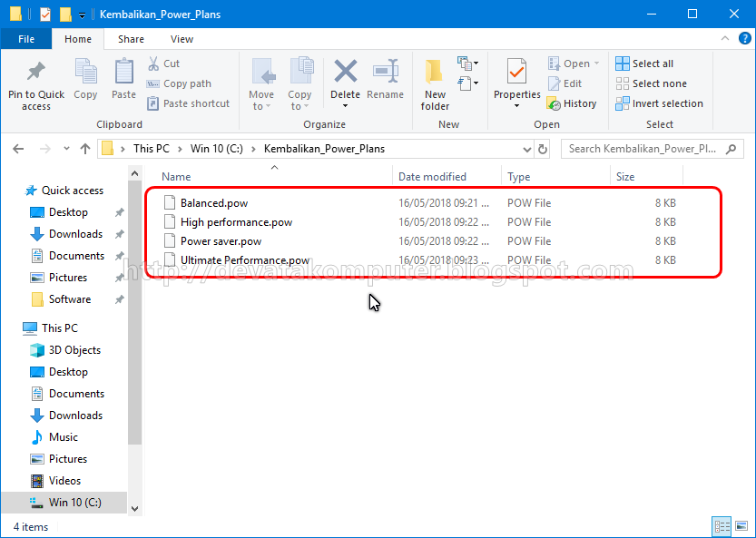Click navigation pane scroll up arrow
Image resolution: width=756 pixels, height=538 pixels.
[x=135, y=173]
